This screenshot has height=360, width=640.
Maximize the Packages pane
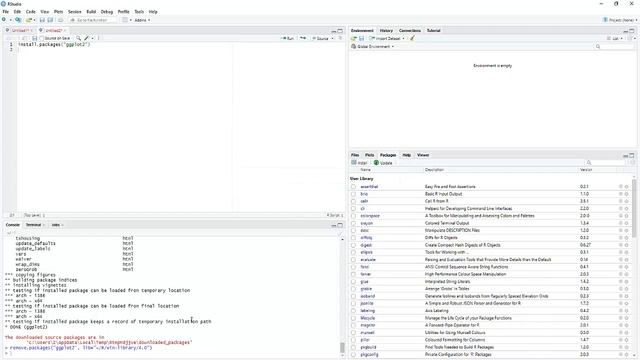[632, 155]
